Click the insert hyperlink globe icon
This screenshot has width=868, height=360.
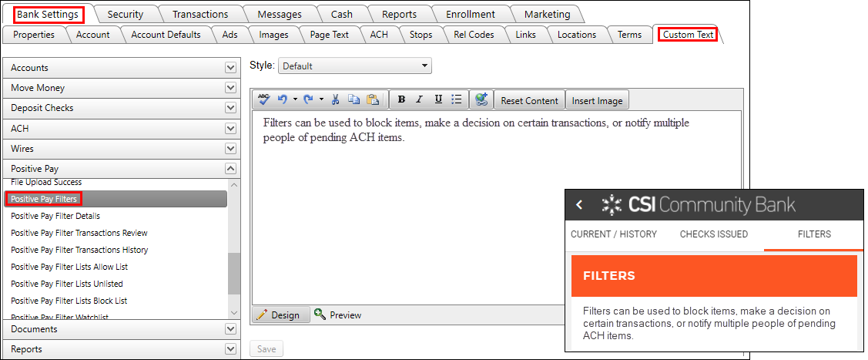coord(481,99)
